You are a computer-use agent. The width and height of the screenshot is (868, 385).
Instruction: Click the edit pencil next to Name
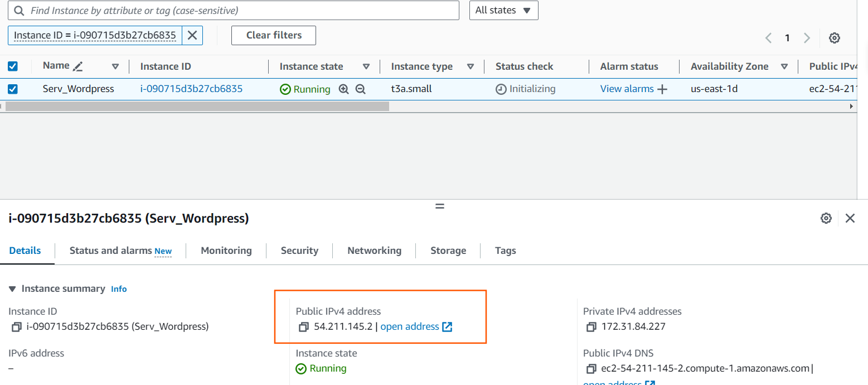coord(78,66)
